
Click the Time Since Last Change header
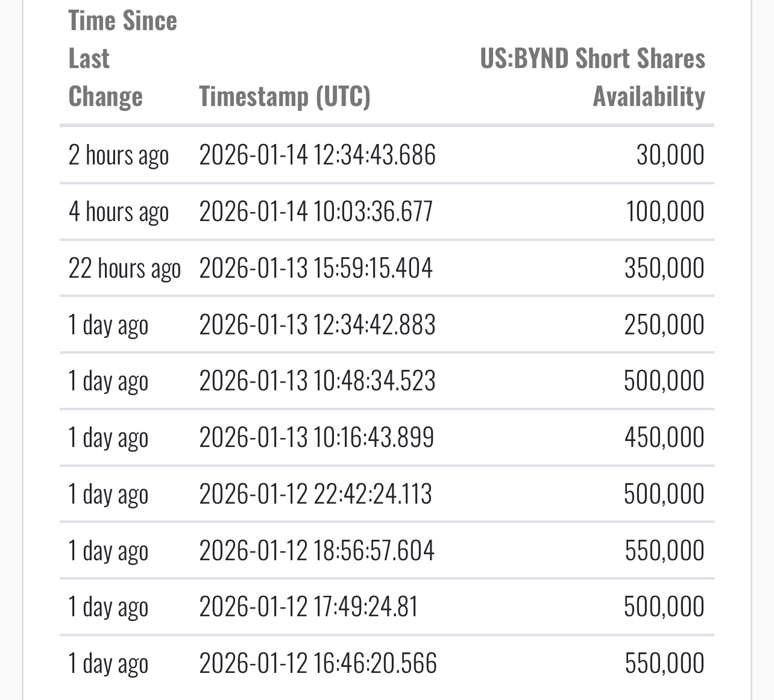click(x=123, y=58)
